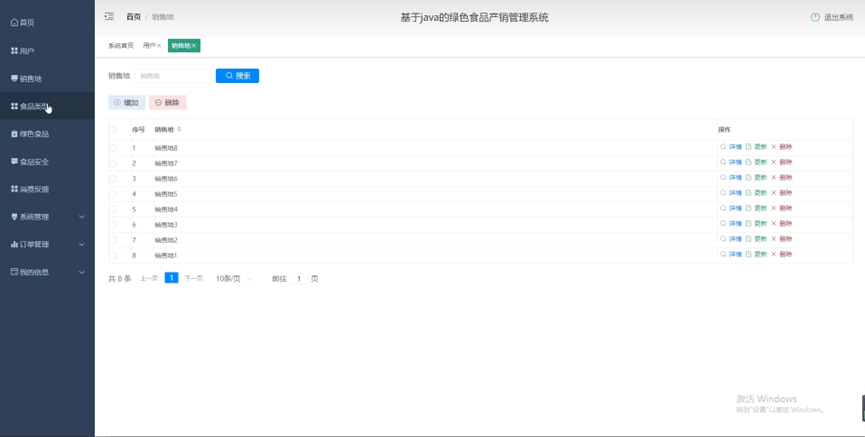Go to 首页 in the sidebar
Screen dimensions: 865x437
47,23
